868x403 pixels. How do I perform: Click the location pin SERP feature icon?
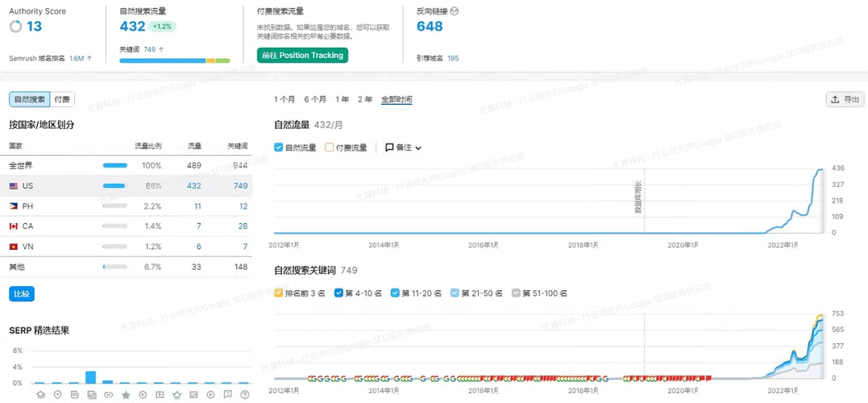pos(57,395)
